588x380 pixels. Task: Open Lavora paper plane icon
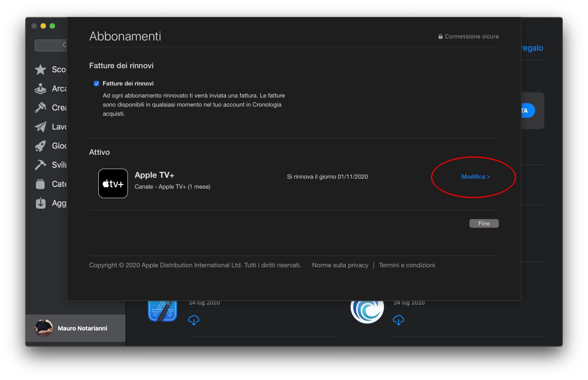(40, 127)
